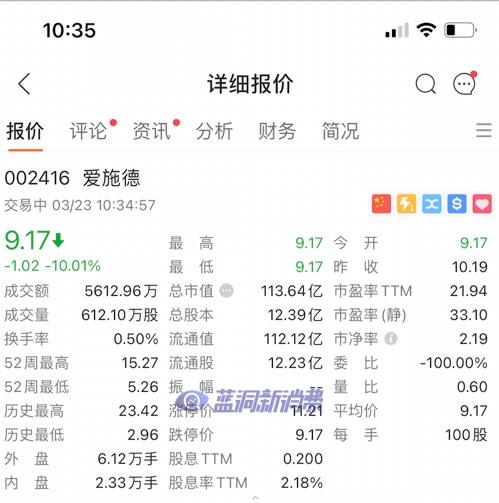Tap 股息TTM value 0.200
This screenshot has width=499, height=503.
pyautogui.click(x=303, y=459)
